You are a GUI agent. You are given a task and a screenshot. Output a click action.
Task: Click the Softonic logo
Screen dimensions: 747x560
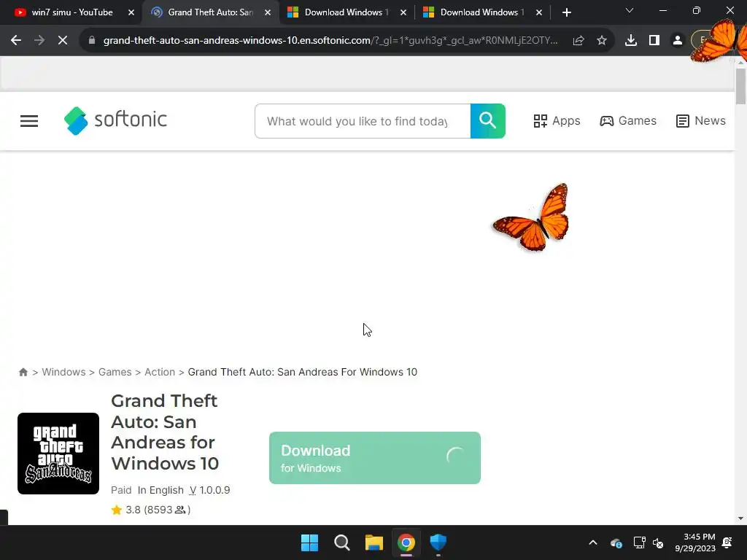click(x=115, y=120)
